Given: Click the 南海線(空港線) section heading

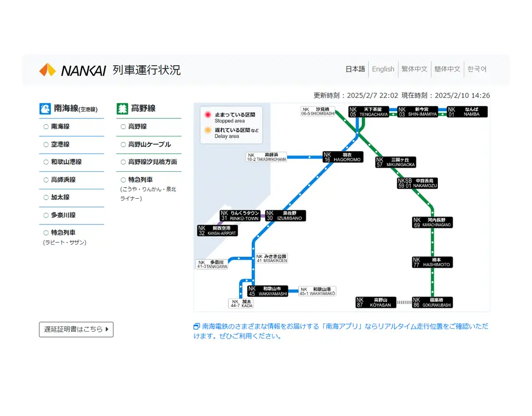Looking at the screenshot, I should tap(76, 108).
